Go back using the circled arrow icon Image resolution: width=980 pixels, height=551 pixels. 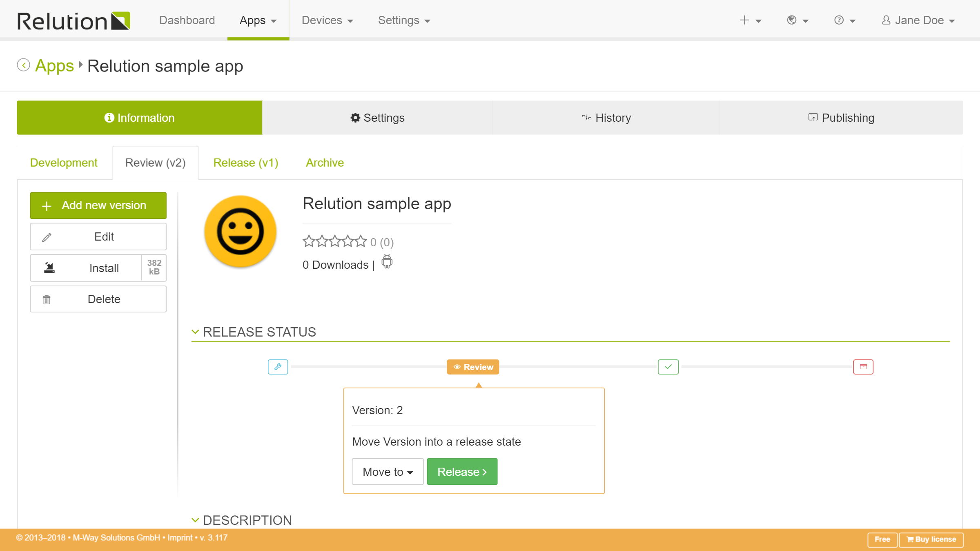24,65
